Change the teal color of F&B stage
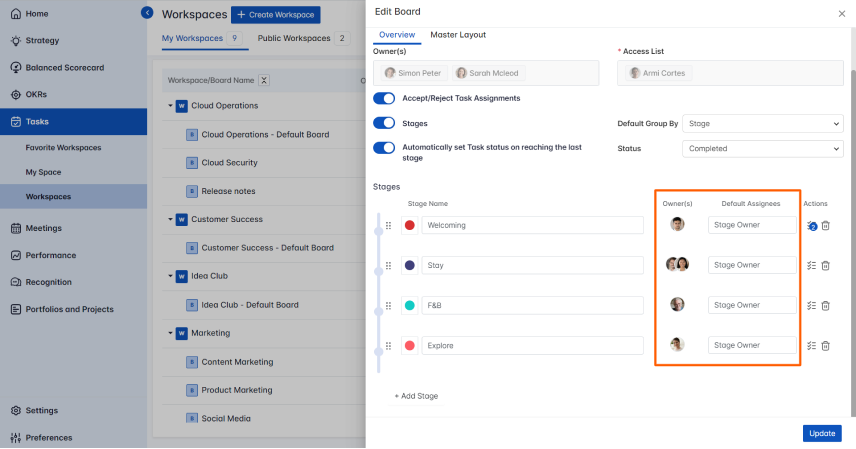This screenshot has width=856, height=449. (409, 306)
